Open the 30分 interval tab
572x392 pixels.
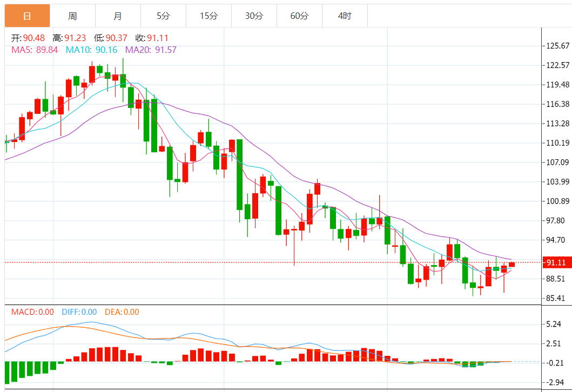pyautogui.click(x=254, y=16)
